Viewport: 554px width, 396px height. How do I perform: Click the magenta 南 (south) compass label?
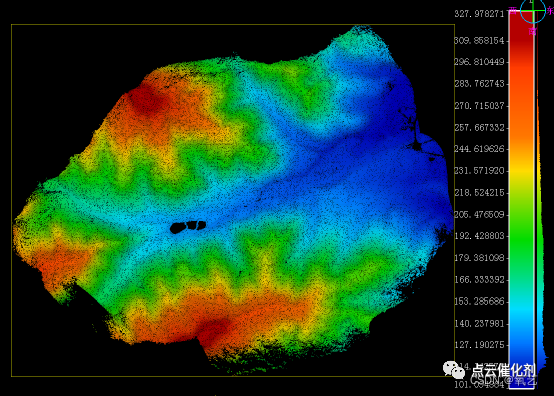point(532,31)
